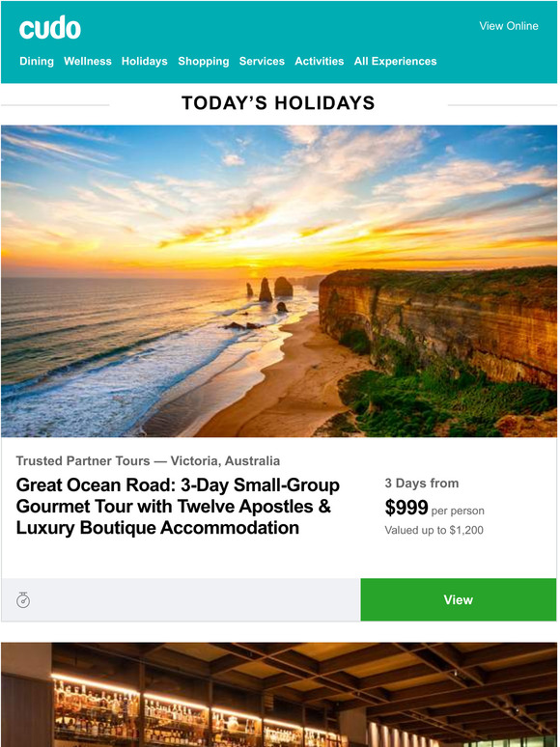Screen dimensions: 560x747
Task: Select the Wellness category
Action: [88, 62]
